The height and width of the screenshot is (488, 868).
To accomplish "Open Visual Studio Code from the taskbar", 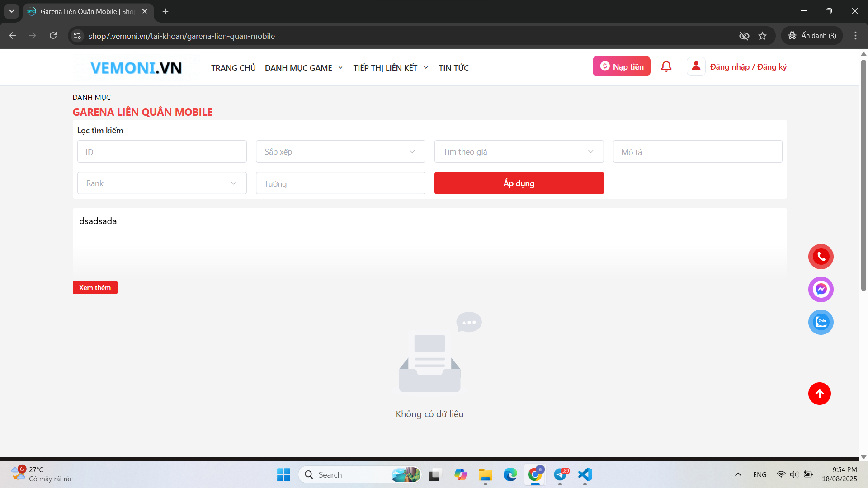I will tap(585, 474).
